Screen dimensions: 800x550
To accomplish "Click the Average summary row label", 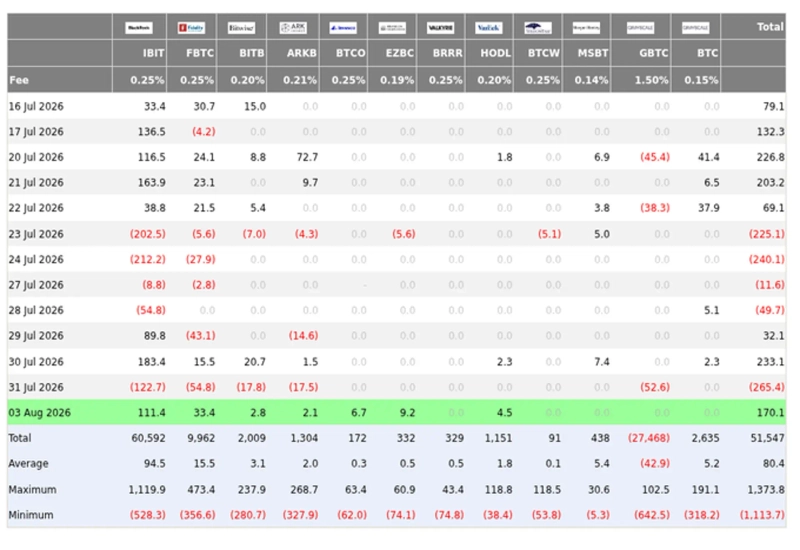I will coord(29,464).
